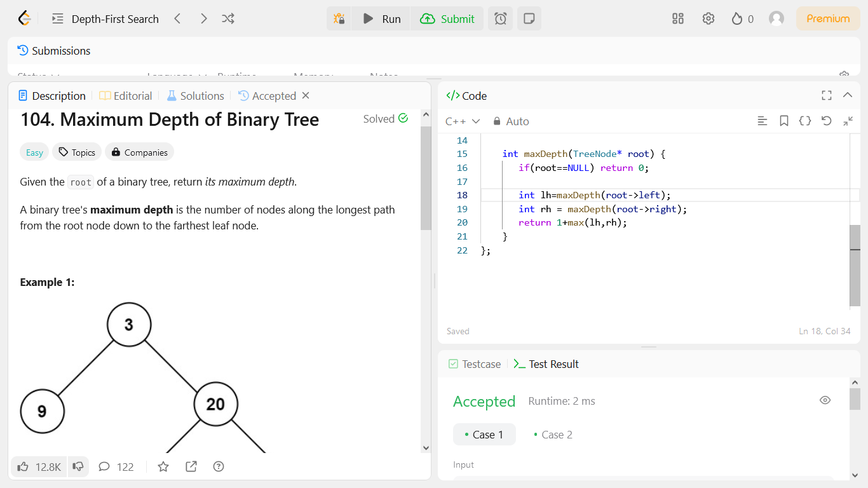Dislike the problem with thumbs down
The image size is (868, 488).
(x=78, y=467)
